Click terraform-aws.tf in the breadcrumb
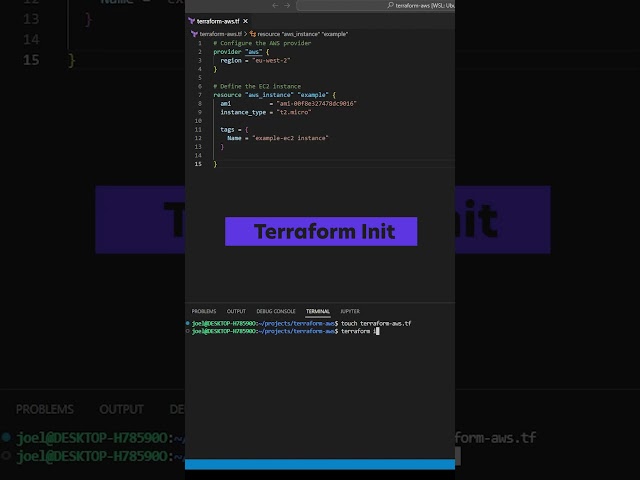 click(x=221, y=34)
